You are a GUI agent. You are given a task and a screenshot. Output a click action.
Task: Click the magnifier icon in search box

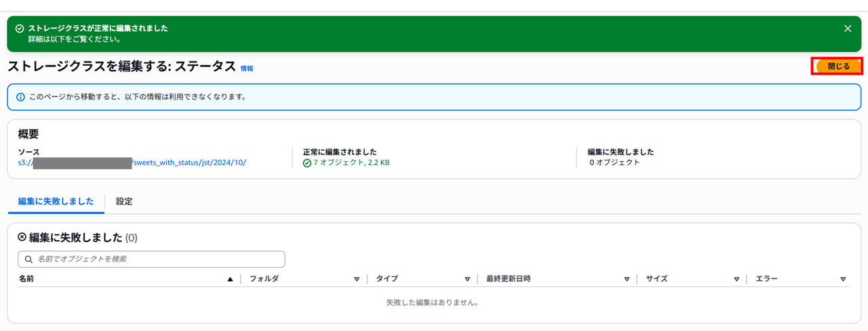point(28,259)
